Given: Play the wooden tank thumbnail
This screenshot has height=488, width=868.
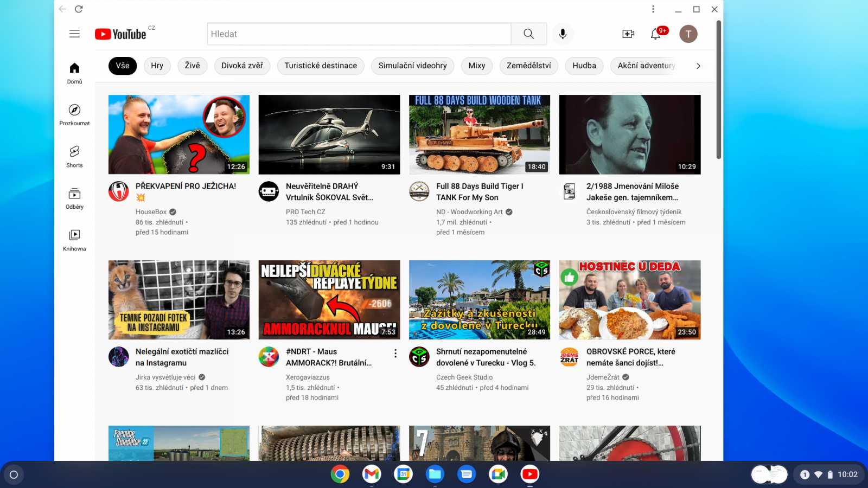Looking at the screenshot, I should point(480,134).
